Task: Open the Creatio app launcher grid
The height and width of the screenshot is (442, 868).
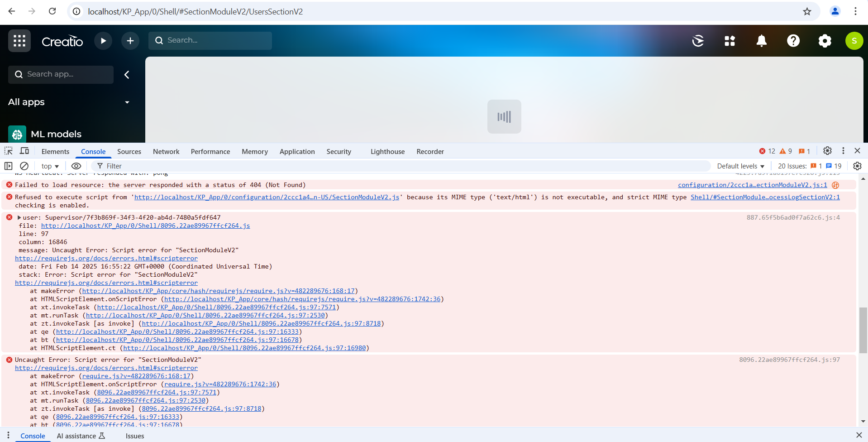Action: point(19,41)
